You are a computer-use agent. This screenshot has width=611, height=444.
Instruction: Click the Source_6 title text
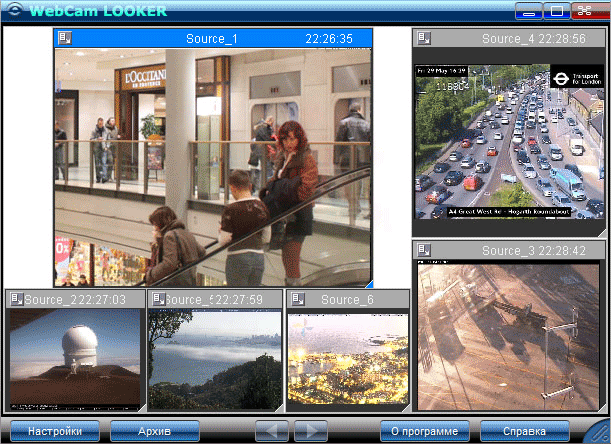(347, 299)
